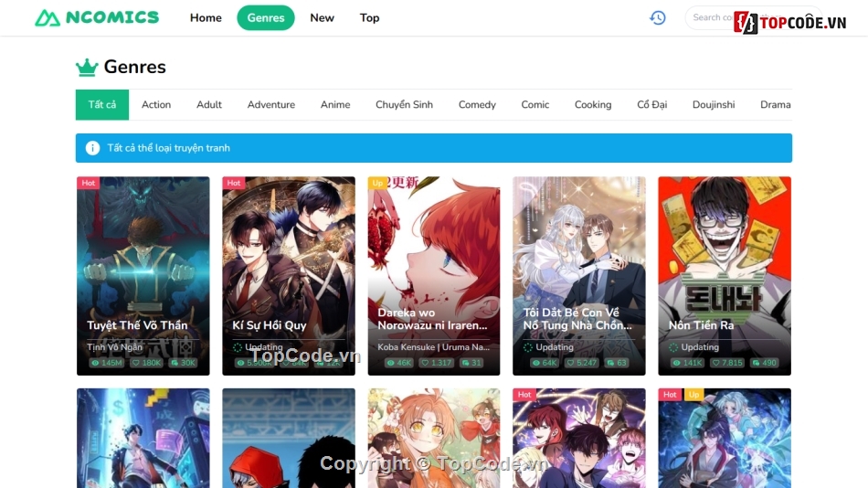This screenshot has width=868, height=488.
Task: Open the Genres nav item
Action: pyautogui.click(x=266, y=17)
